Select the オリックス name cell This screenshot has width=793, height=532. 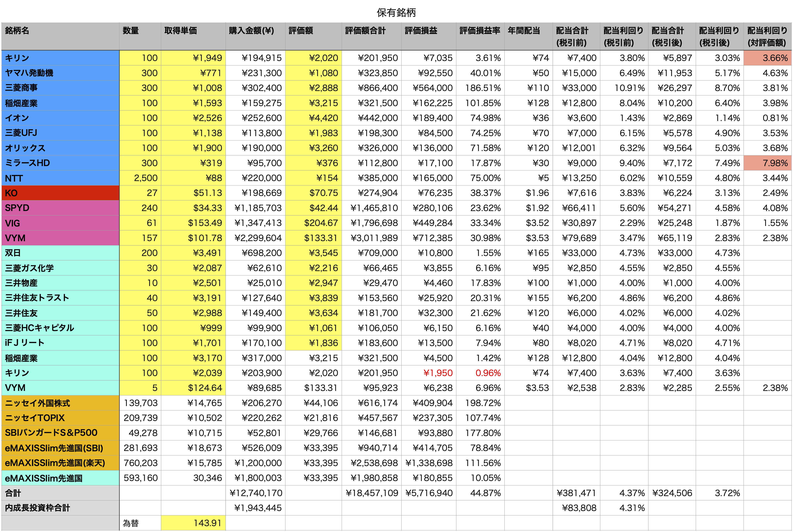[x=60, y=148]
